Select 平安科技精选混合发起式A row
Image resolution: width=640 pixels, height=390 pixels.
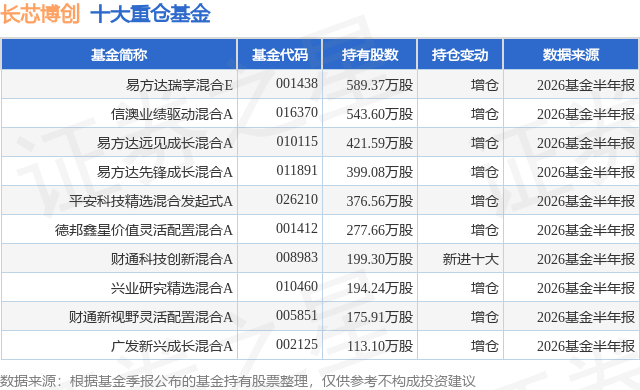pos(320,201)
